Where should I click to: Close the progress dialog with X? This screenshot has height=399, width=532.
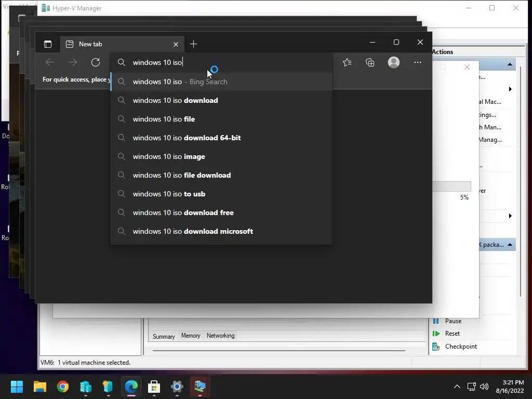tap(467, 67)
